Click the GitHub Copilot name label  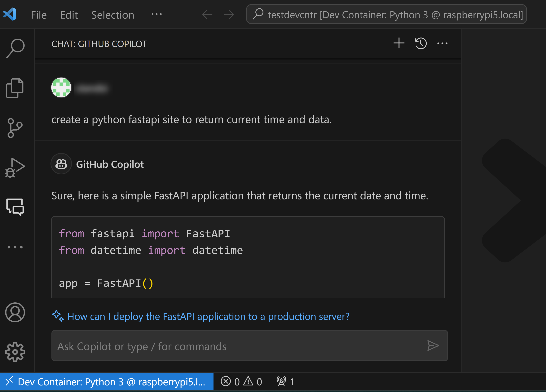(x=110, y=164)
